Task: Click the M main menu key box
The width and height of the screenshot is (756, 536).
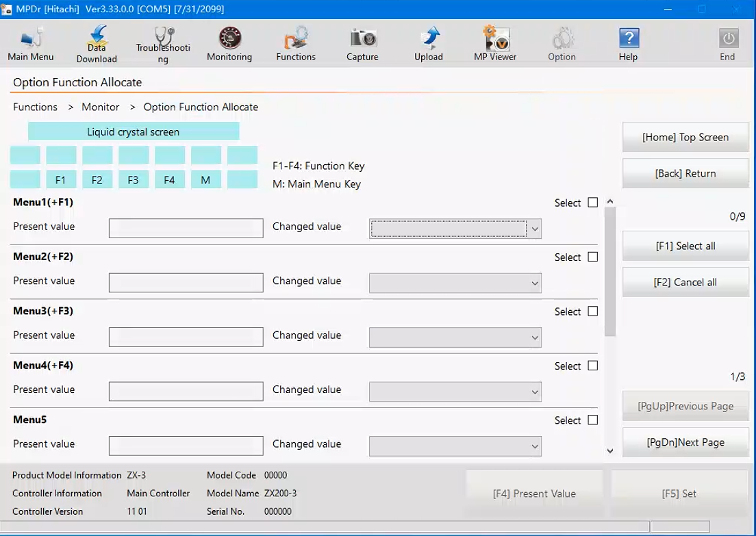Action: coord(206,180)
